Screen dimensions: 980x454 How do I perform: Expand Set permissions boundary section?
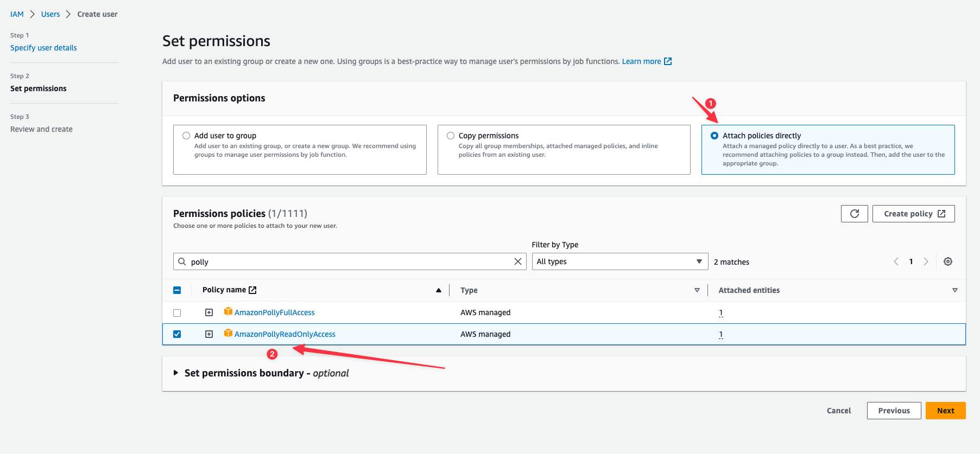pos(176,373)
